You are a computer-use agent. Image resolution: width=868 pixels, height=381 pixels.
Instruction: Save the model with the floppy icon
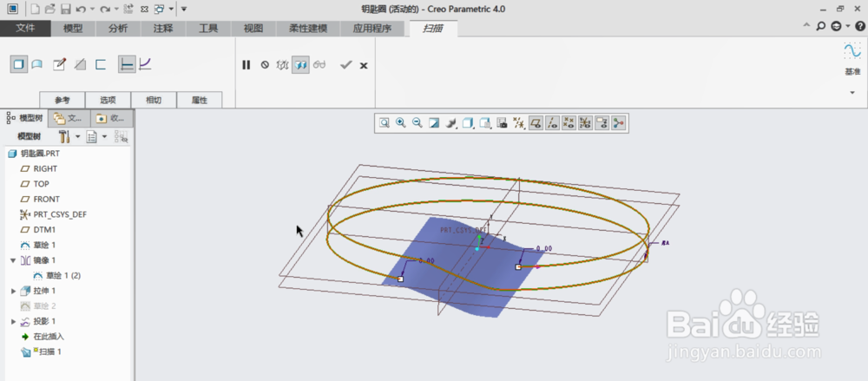[65, 9]
